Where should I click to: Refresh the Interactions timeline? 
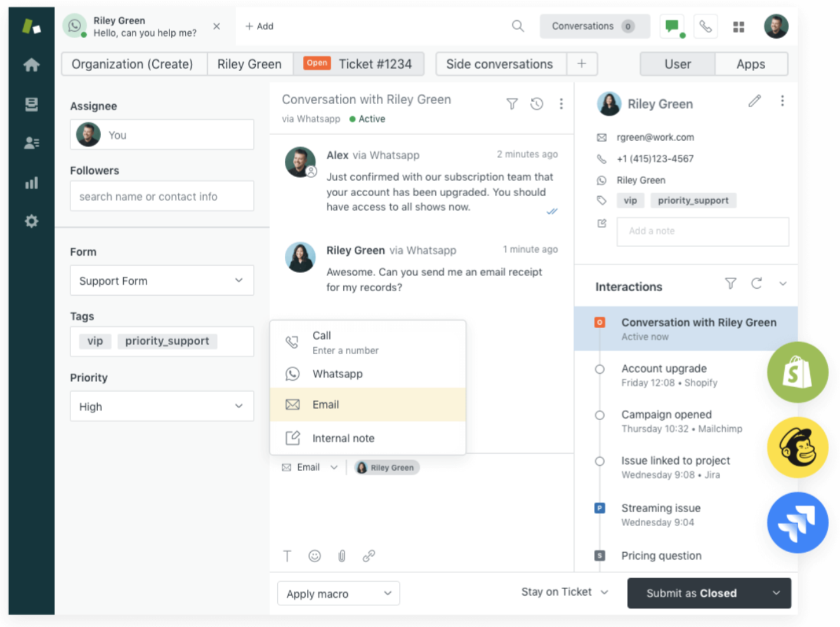point(756,284)
